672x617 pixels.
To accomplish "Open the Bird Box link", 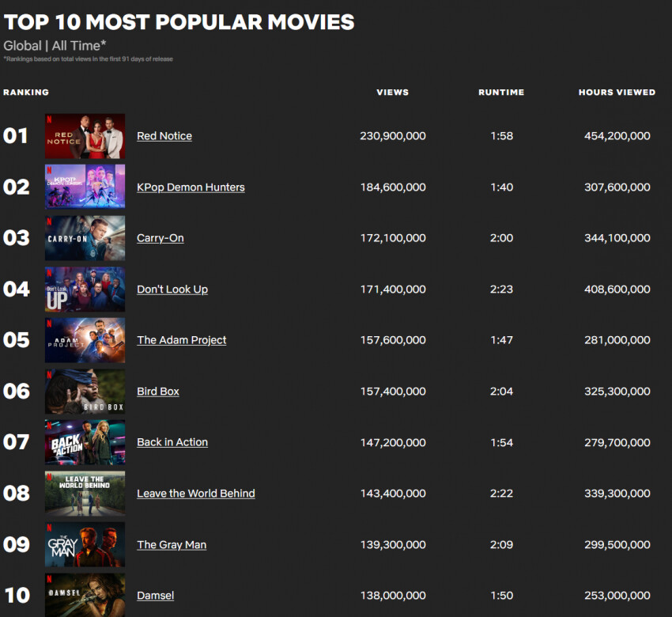I will click(x=157, y=392).
